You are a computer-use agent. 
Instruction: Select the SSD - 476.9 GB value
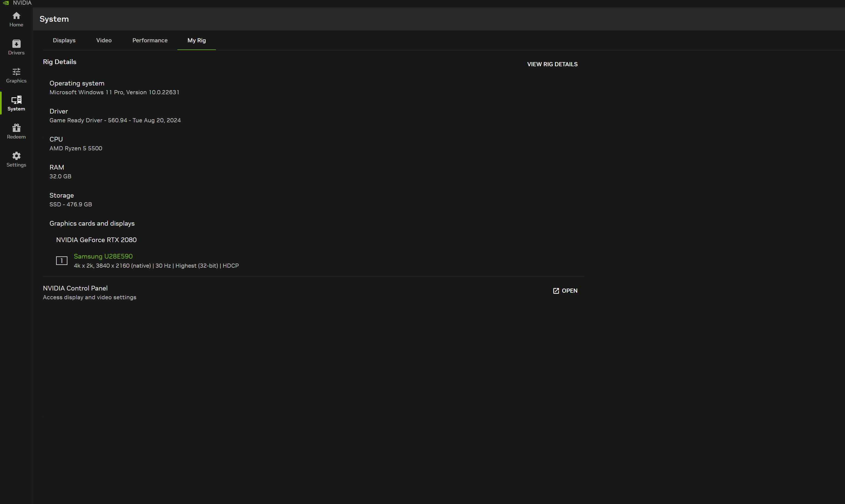[71, 204]
